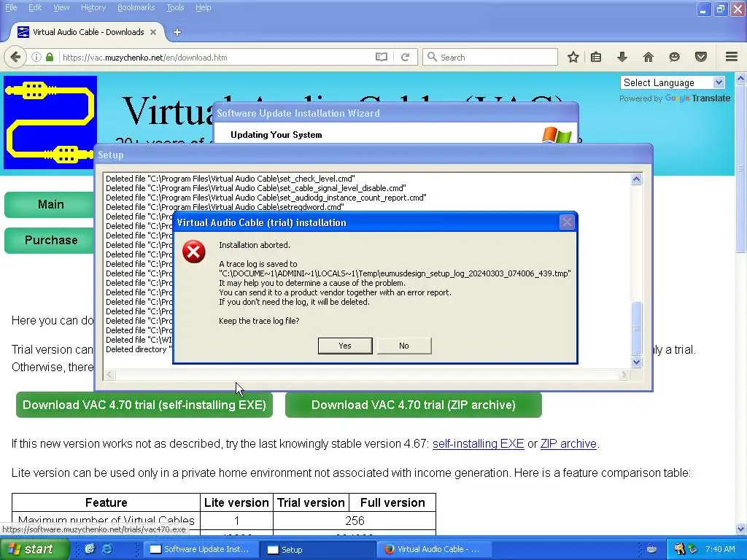Viewport: 747px width, 560px height.
Task: Open version 4.67 self-installing EXE link
Action: coord(479,444)
